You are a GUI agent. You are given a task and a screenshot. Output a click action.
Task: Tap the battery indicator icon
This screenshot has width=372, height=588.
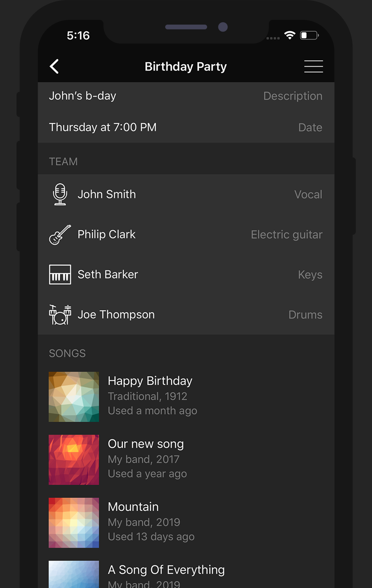click(x=309, y=35)
